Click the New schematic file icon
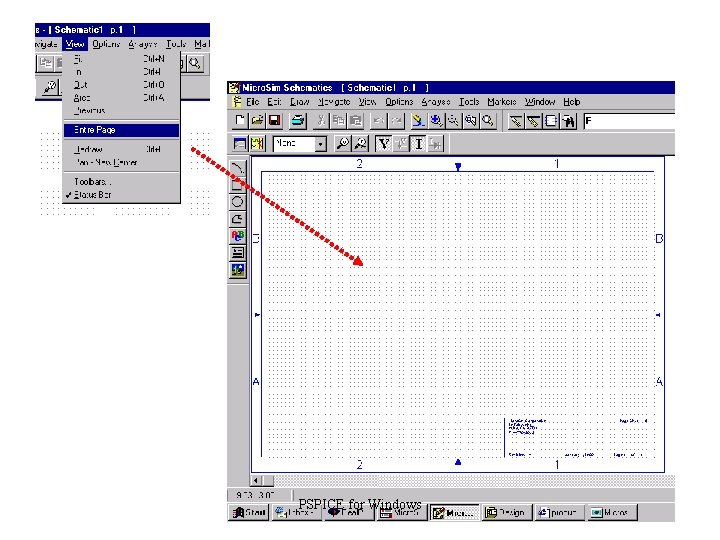 click(240, 121)
